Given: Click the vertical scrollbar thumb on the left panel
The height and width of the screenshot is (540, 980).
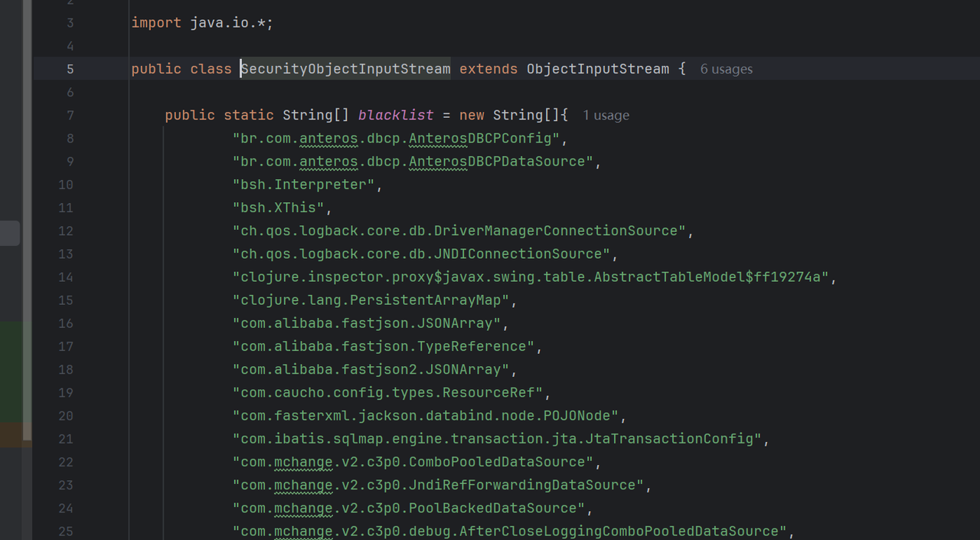Looking at the screenshot, I should tap(28, 222).
